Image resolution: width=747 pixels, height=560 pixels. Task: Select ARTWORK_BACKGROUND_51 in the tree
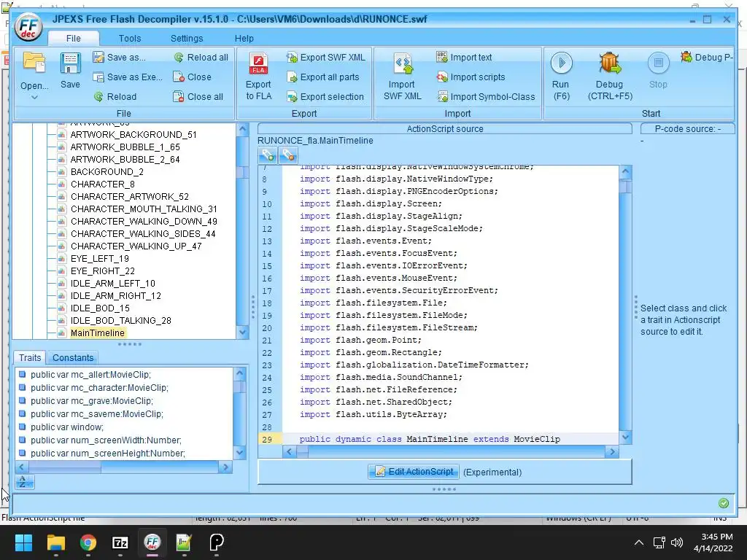click(x=133, y=135)
